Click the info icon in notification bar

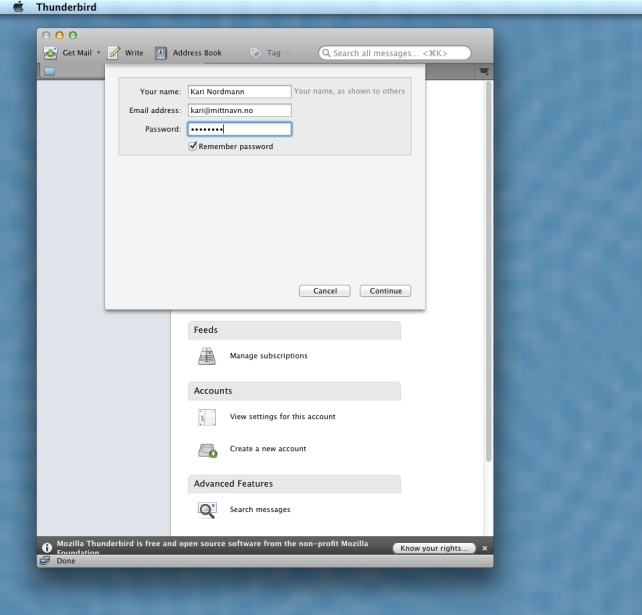tap(47, 547)
